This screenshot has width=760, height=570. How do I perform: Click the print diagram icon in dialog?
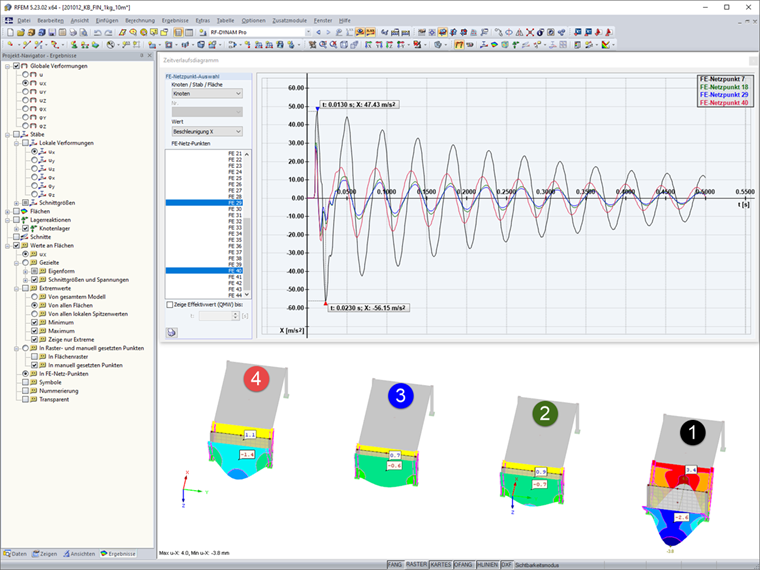coord(172,332)
